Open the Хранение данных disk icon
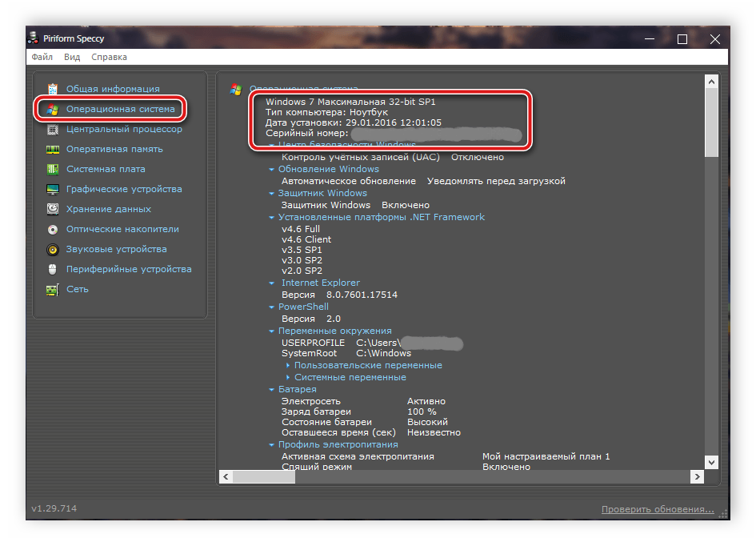 53,209
